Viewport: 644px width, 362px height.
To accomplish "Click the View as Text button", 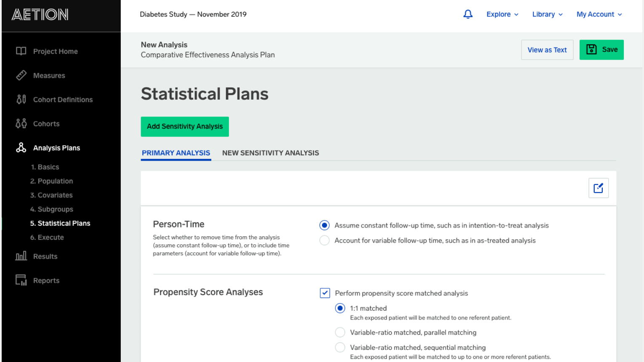I will [547, 50].
